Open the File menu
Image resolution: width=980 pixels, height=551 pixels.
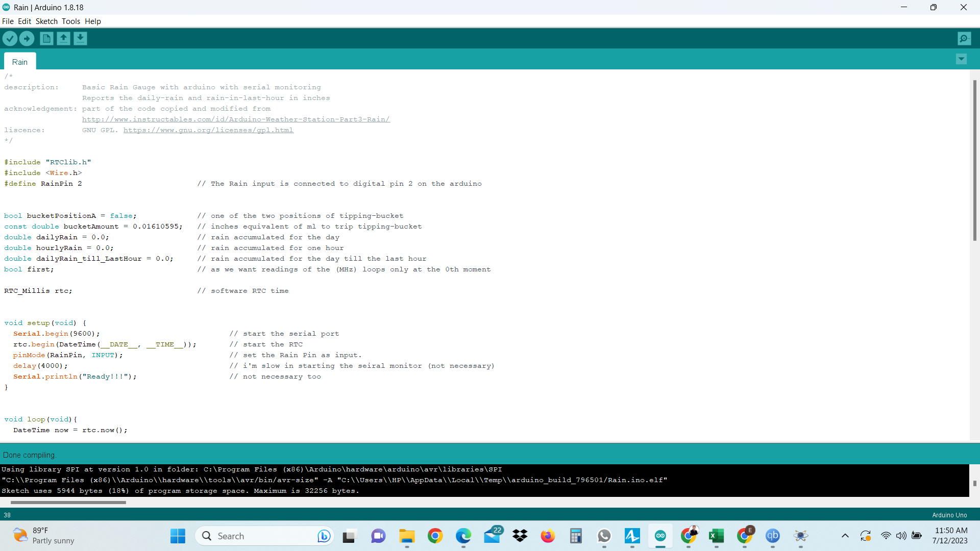point(8,21)
